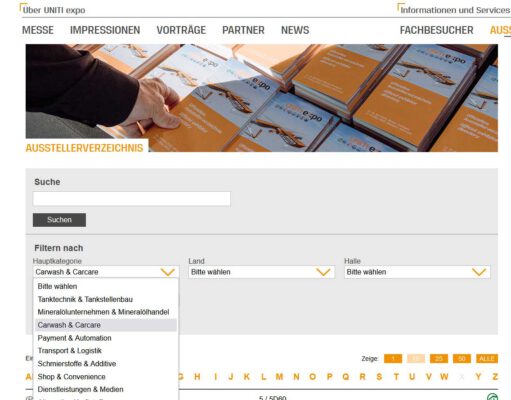The width and height of the screenshot is (511, 400).
Task: Filter exhibitors by letter M
Action: tap(279, 377)
